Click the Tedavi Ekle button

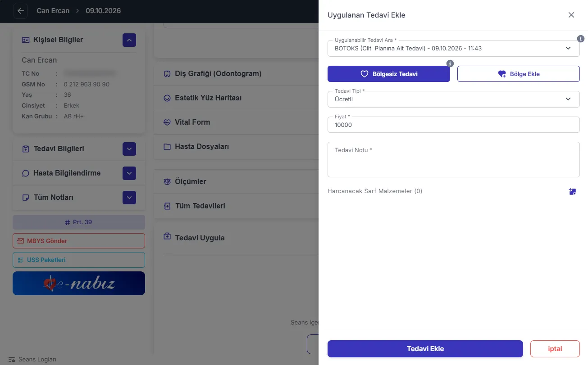(x=425, y=349)
